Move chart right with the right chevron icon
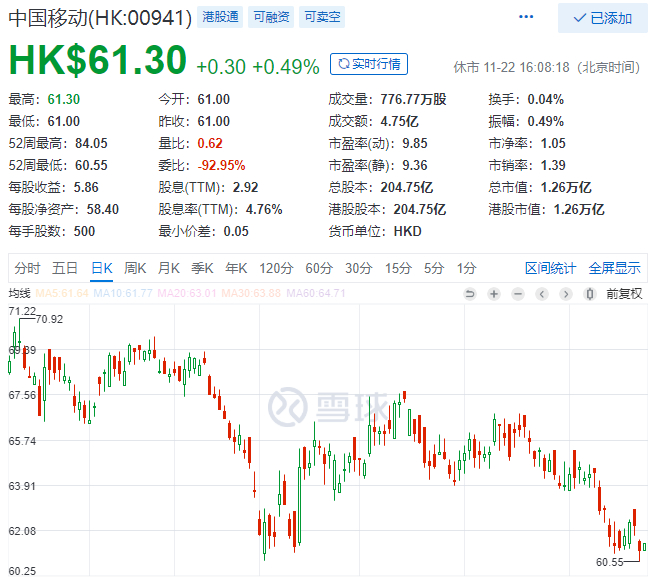The width and height of the screenshot is (652, 577). coord(566,294)
